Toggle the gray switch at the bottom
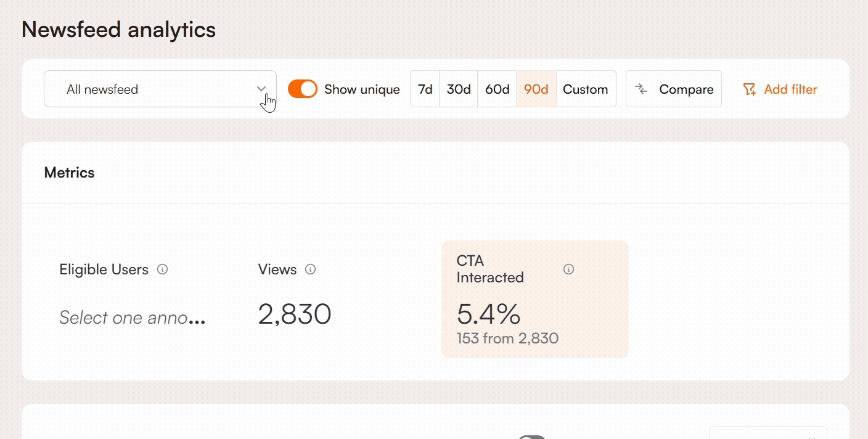 [531, 437]
